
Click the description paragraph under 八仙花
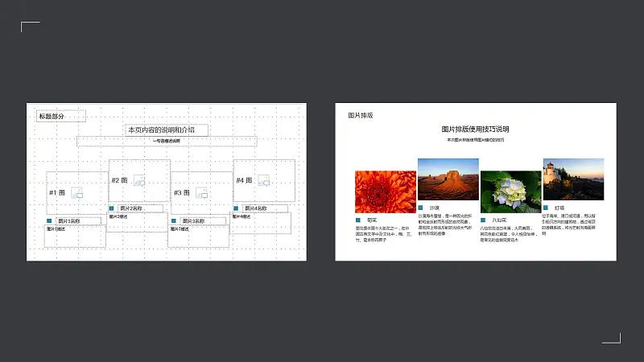coord(509,234)
